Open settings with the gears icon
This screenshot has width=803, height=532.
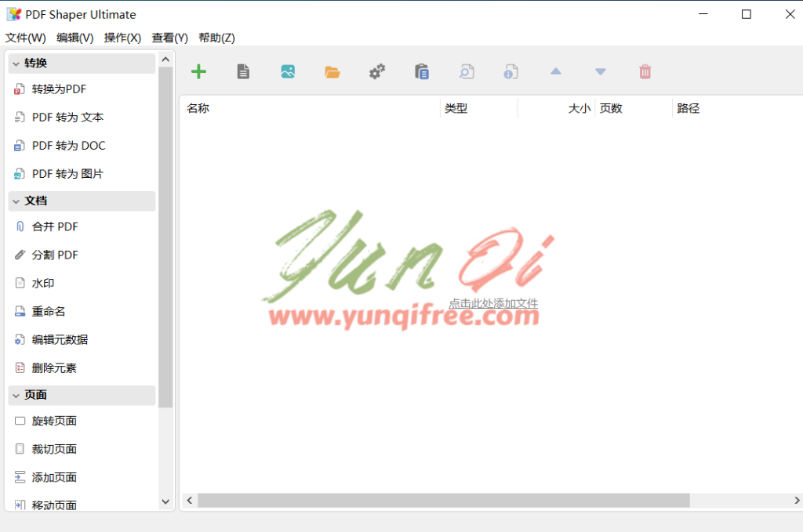(x=377, y=71)
